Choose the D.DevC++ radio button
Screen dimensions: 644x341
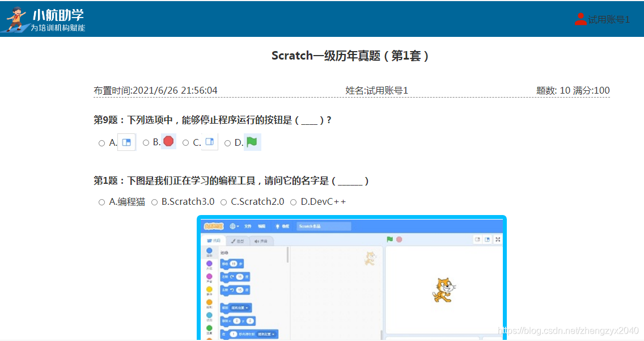click(293, 202)
